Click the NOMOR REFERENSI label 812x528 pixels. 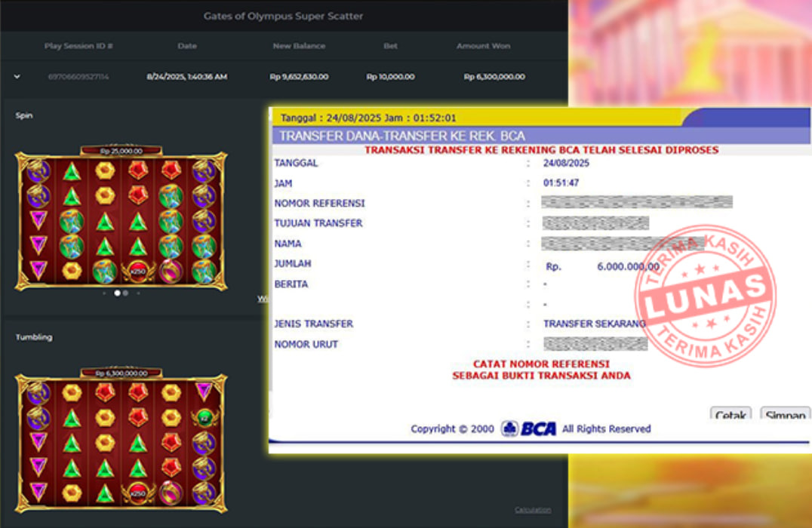319,204
